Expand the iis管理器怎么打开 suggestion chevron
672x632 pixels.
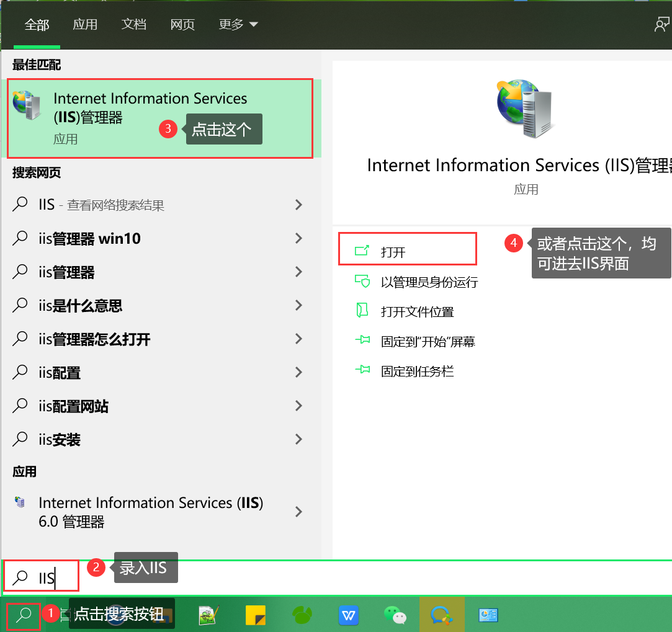click(x=298, y=339)
